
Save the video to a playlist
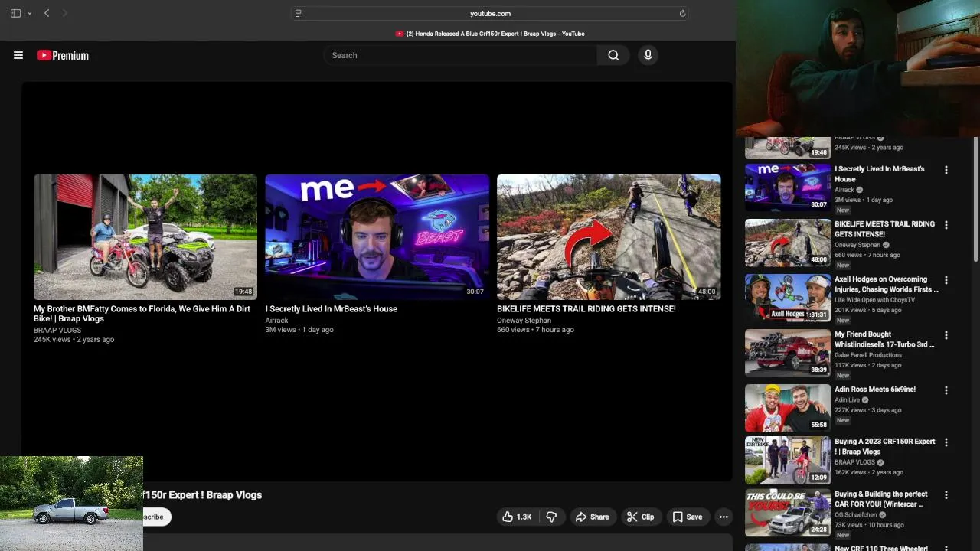pyautogui.click(x=687, y=517)
